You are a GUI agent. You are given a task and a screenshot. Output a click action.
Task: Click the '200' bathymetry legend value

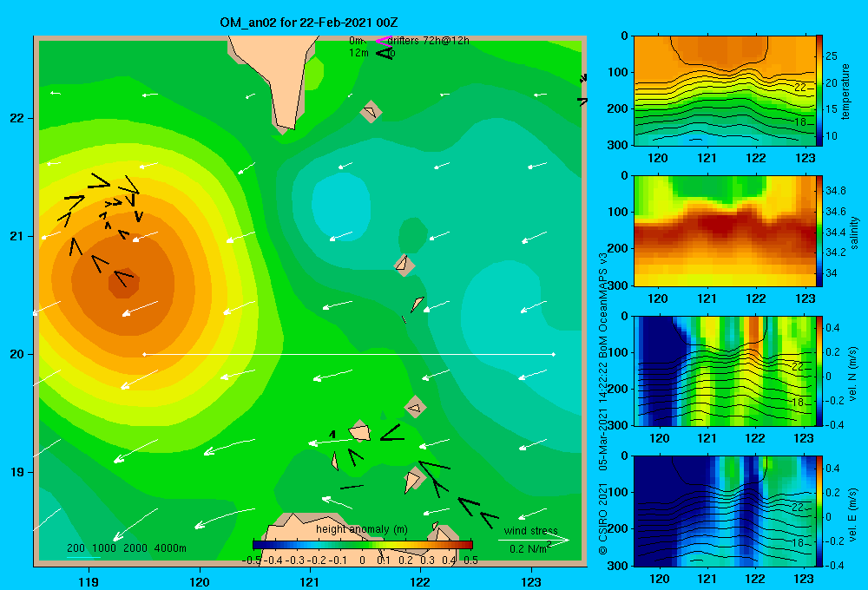pyautogui.click(x=76, y=548)
